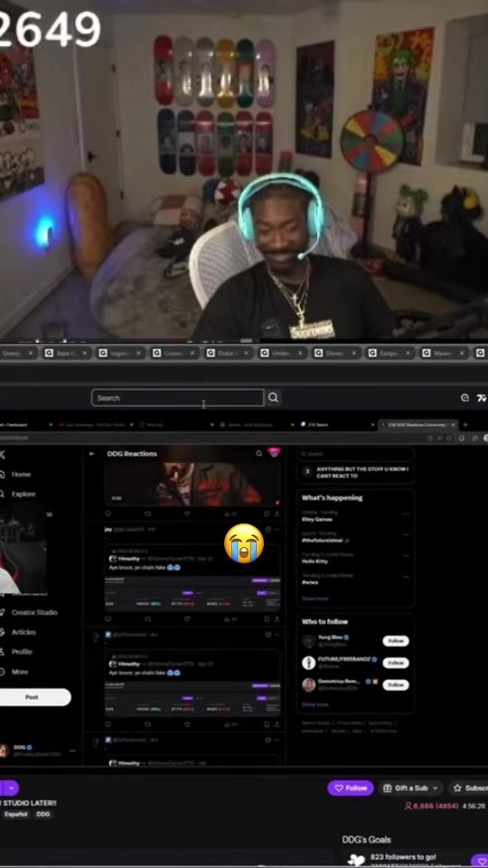Click the DDG stream tag
The image size is (488, 868).
pos(43,815)
